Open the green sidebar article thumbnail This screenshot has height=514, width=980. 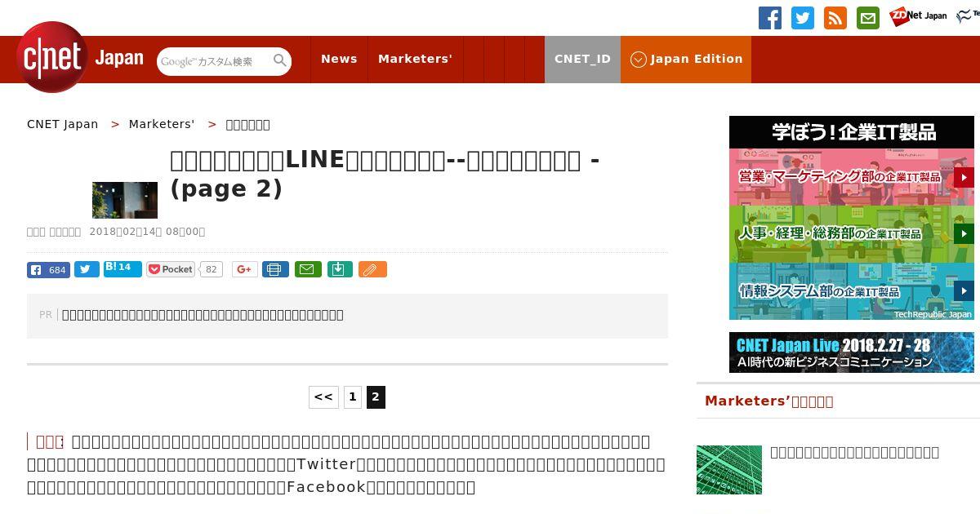[x=729, y=470]
